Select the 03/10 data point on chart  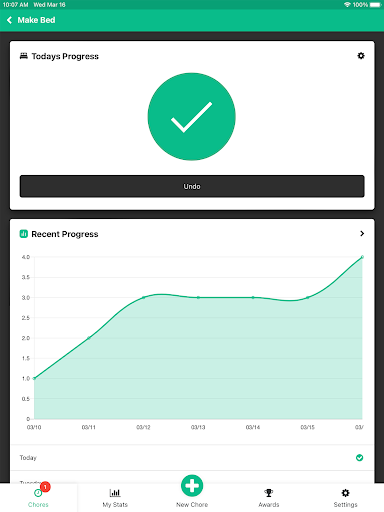pos(34,379)
